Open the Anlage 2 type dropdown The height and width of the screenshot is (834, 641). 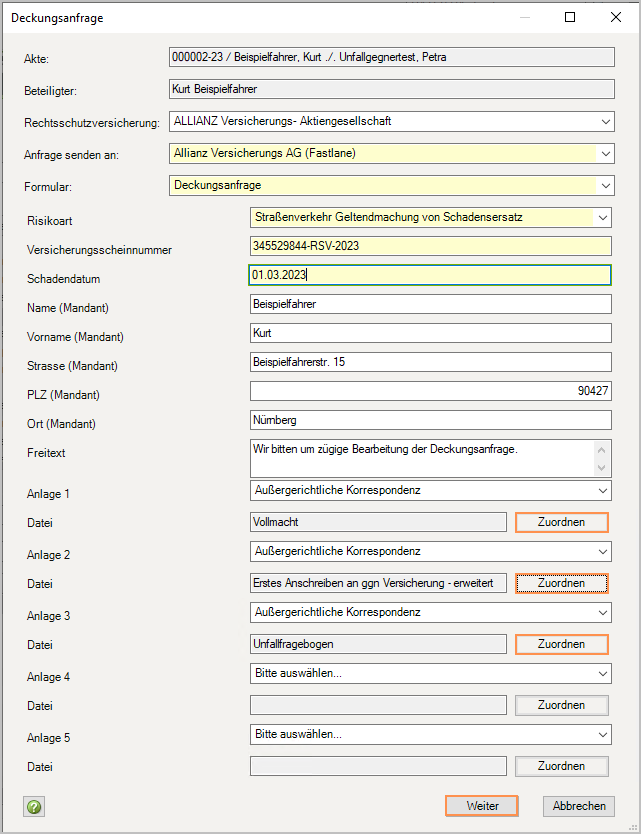[x=430, y=552]
